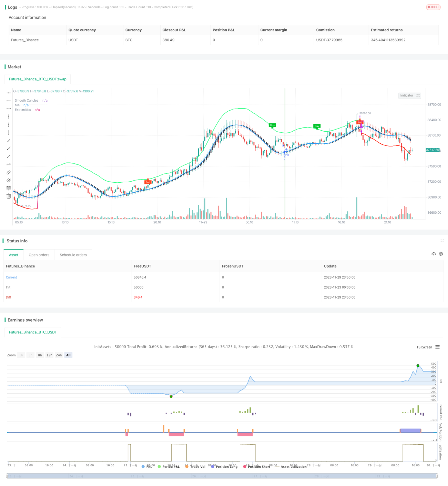
Task: Click the earnings chart navigator range bar
Action: 222,476
